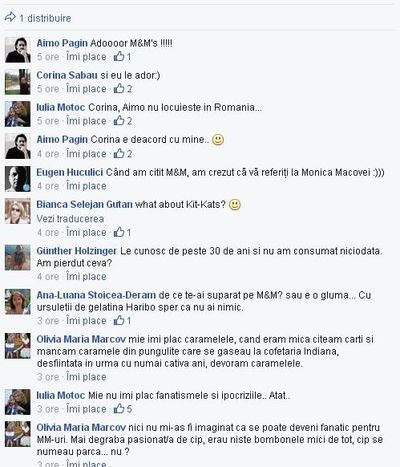The image size is (400, 467).
Task: Like Günther Holzinger's comment with Îmi place
Action: [x=86, y=276]
